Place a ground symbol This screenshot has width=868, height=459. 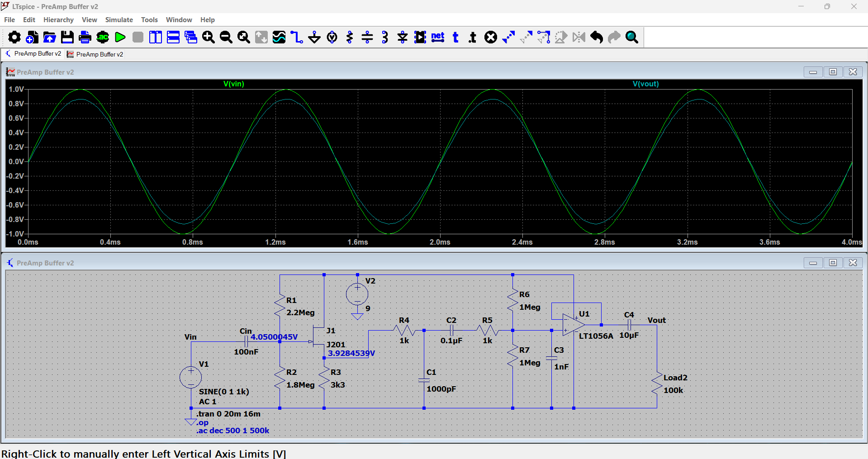pos(314,37)
